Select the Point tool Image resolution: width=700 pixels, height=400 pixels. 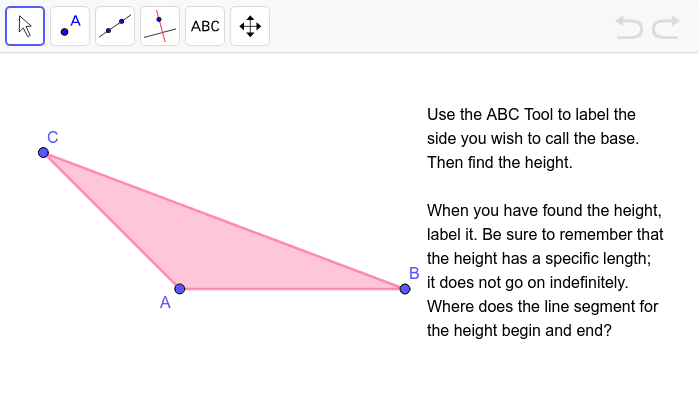[70, 26]
